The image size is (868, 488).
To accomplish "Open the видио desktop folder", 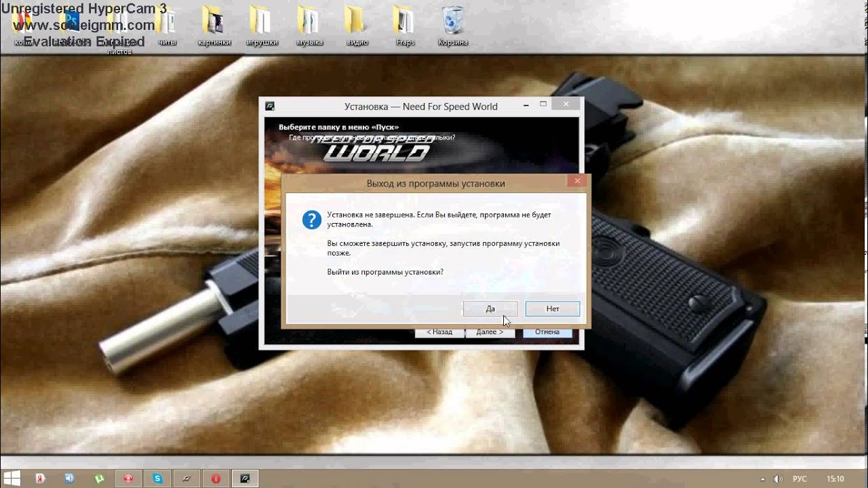I will (x=357, y=26).
